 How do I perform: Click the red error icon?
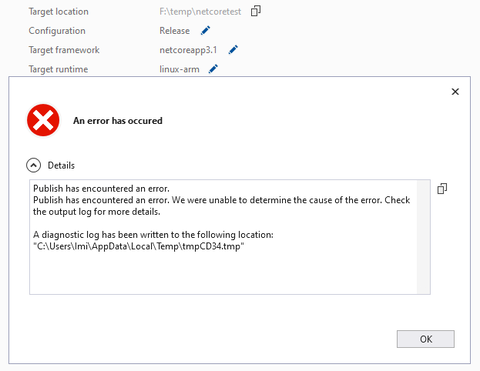pyautogui.click(x=43, y=120)
